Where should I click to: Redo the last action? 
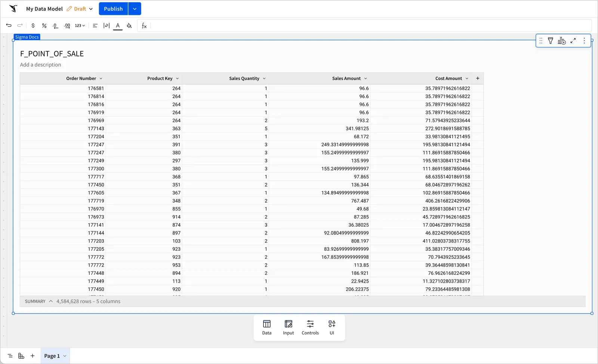[20, 25]
